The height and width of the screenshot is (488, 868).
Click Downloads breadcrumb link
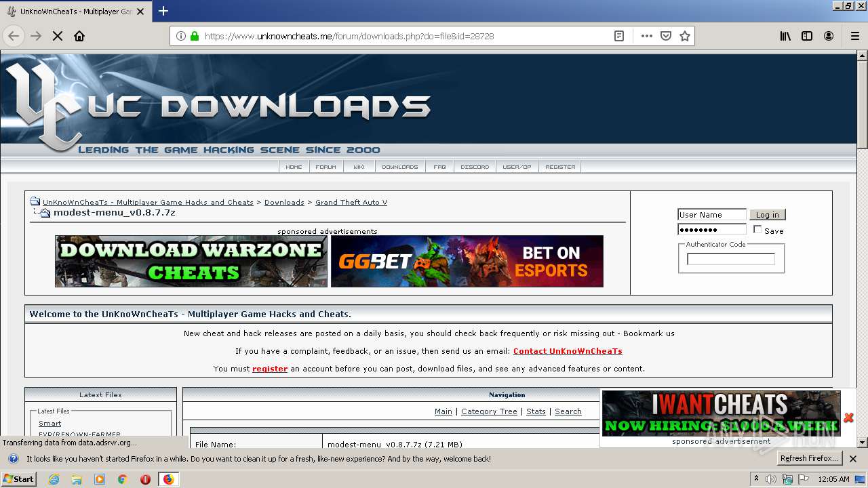284,202
